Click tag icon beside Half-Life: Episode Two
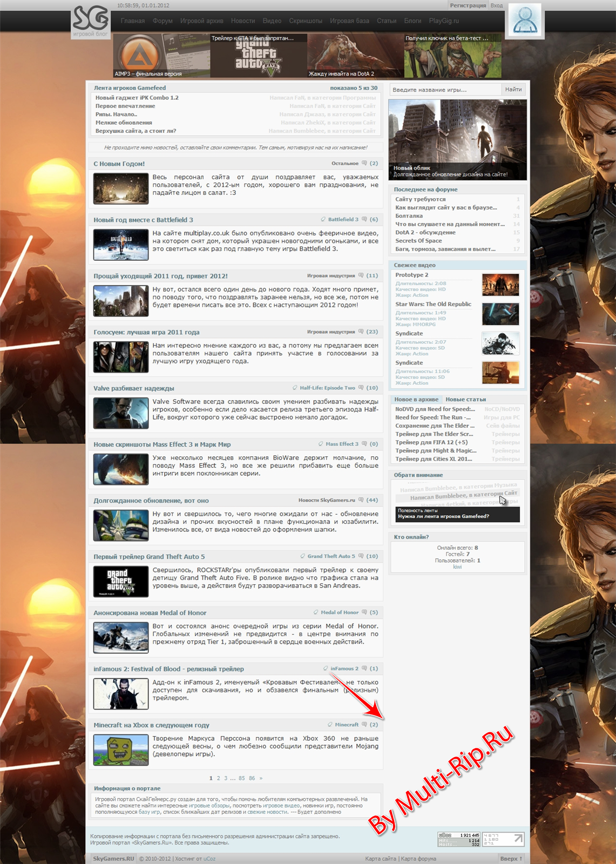 (295, 388)
